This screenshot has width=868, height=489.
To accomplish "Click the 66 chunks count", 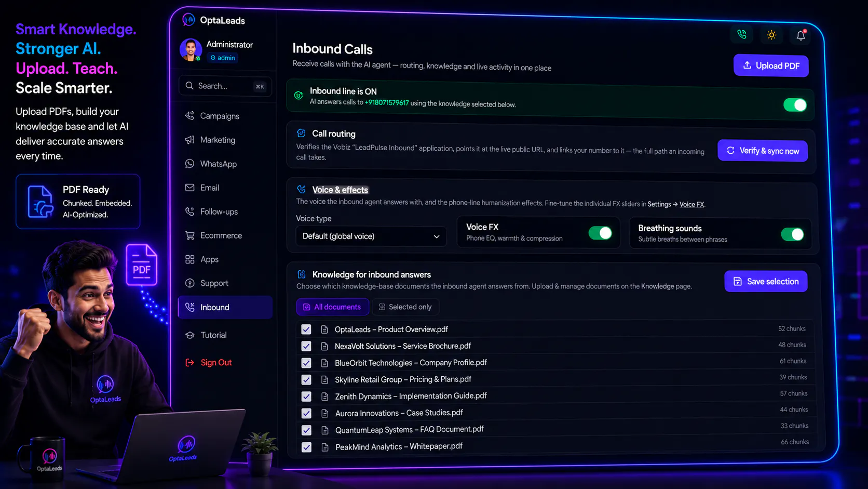I will 795,442.
